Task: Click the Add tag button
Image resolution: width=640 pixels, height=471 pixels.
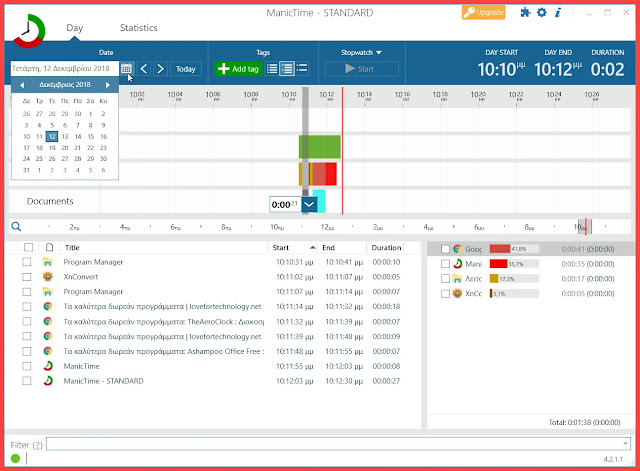Action: coord(238,69)
